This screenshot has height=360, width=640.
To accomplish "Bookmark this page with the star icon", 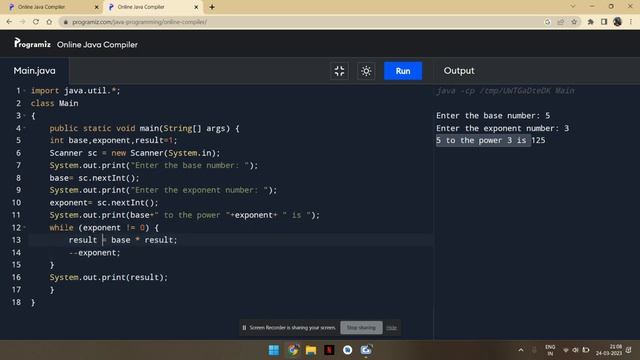I will tap(574, 22).
